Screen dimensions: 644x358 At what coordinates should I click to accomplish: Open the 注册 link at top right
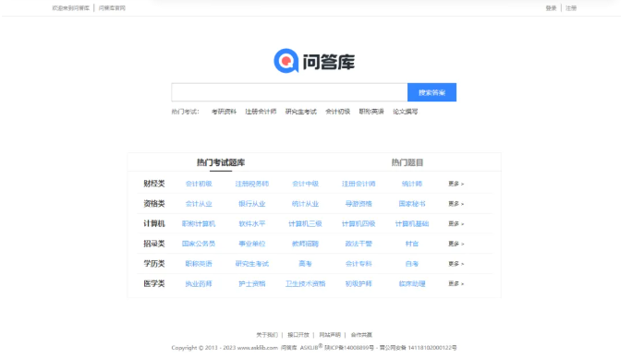(x=571, y=8)
